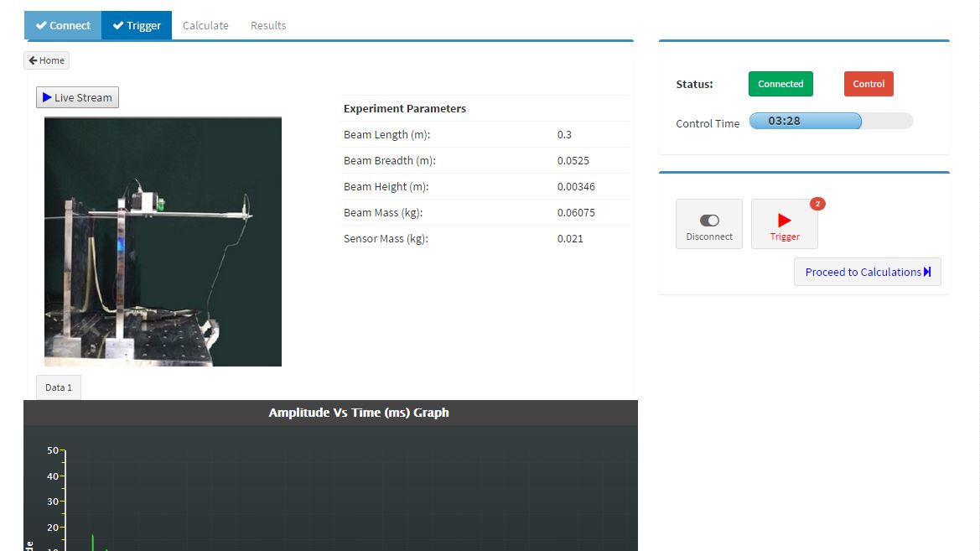
Task: Click Beam Breadth value 0.0525
Action: 573,161
